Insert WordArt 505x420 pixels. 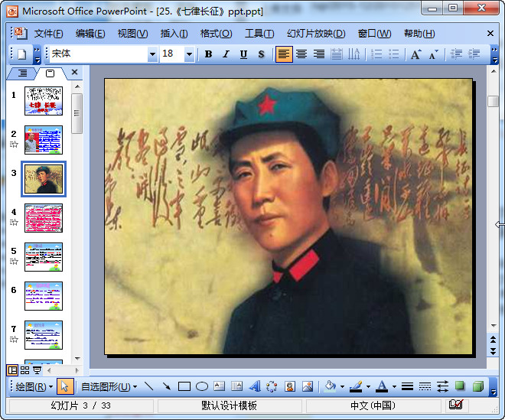255,386
